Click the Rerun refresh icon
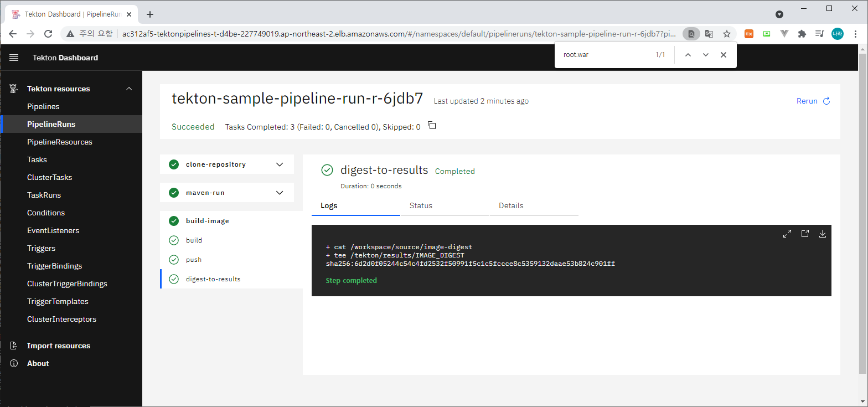The height and width of the screenshot is (407, 868). (x=826, y=101)
